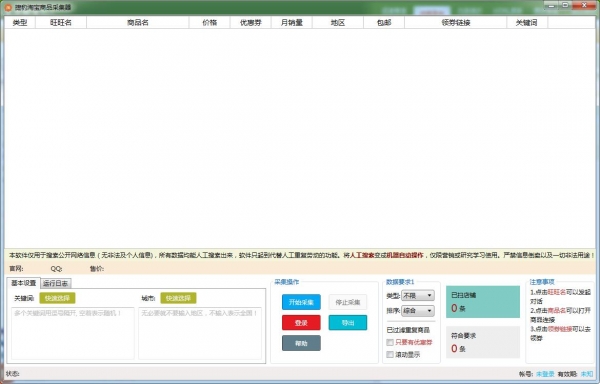Image resolution: width=600 pixels, height=384 pixels.
Task: Click the 领券链接 column header
Action: [455, 23]
